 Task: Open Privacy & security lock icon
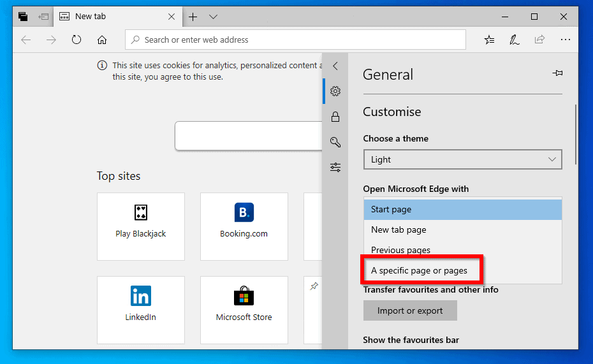pyautogui.click(x=335, y=117)
